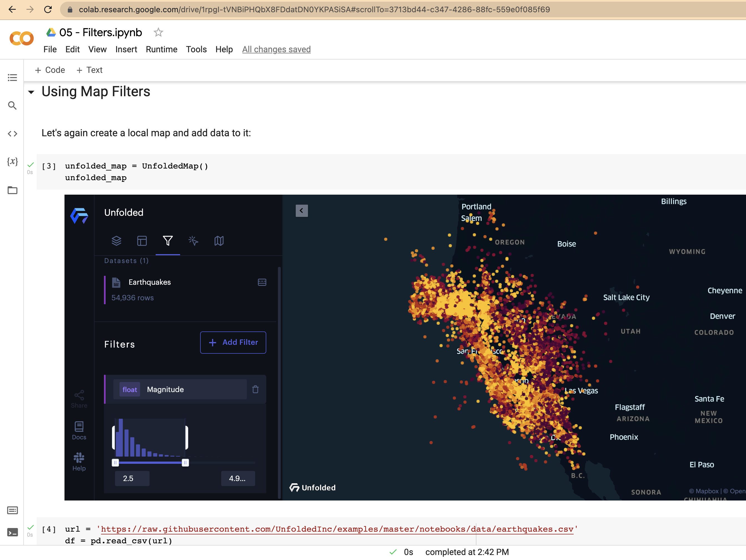This screenshot has width=746, height=560.
Task: Open the earthquakes.csv URL link
Action: click(x=337, y=529)
